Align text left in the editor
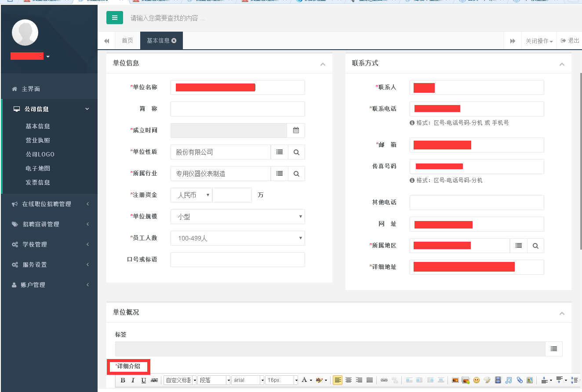 click(x=338, y=380)
